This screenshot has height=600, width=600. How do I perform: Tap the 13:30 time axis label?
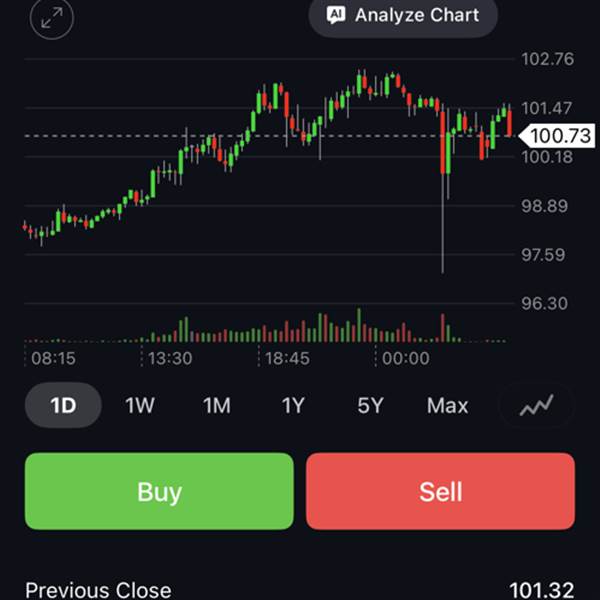click(170, 358)
